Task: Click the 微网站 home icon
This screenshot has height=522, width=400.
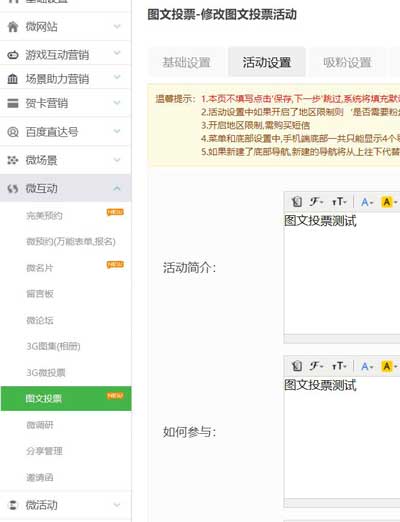Action: (13, 27)
